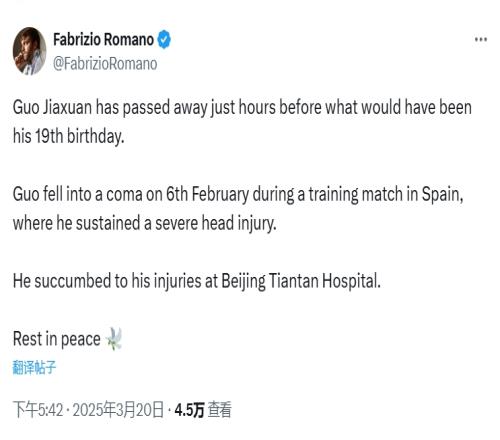Click the 查看 views label
The height and width of the screenshot is (440, 500).
click(x=219, y=410)
